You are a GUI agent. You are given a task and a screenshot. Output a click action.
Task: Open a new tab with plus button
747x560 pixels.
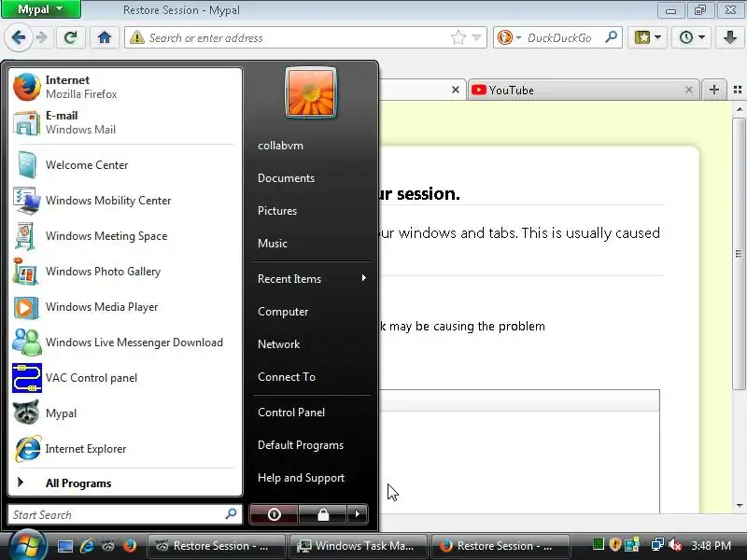point(713,90)
